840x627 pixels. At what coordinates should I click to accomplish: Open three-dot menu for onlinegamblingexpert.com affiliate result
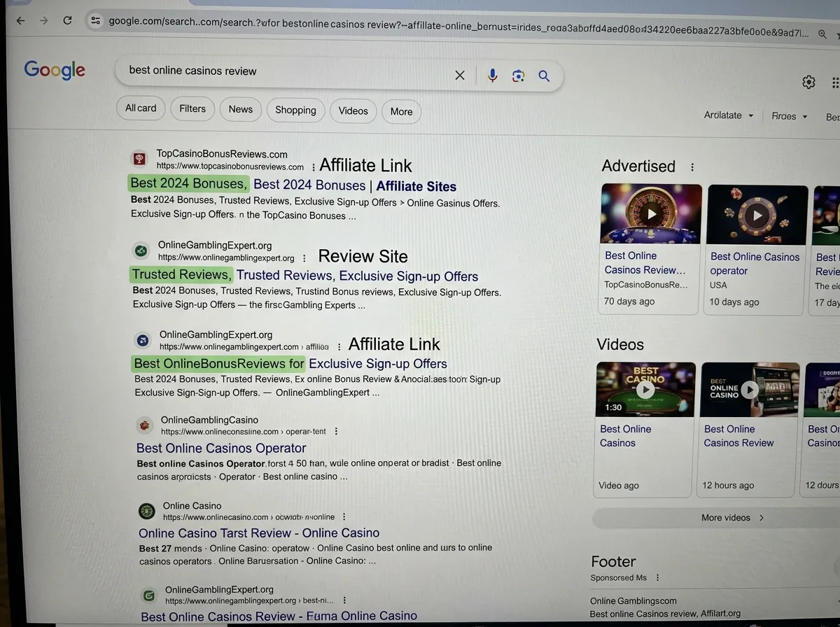point(339,347)
